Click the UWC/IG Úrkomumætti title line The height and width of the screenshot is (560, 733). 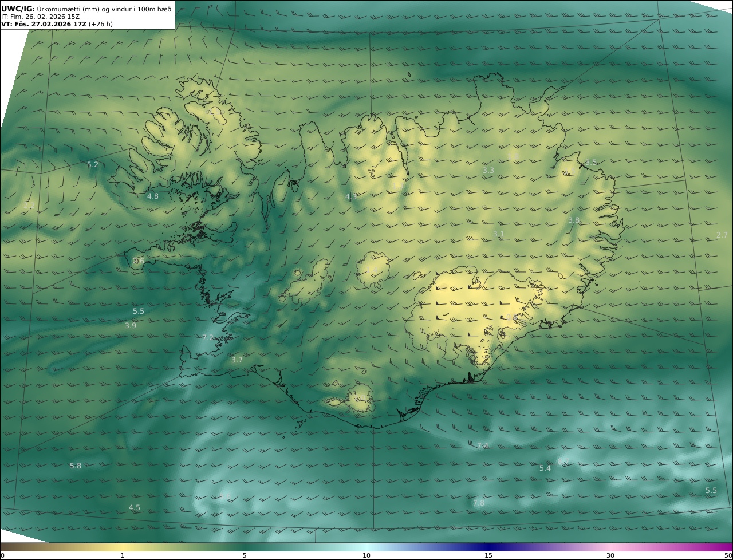pyautogui.click(x=86, y=9)
